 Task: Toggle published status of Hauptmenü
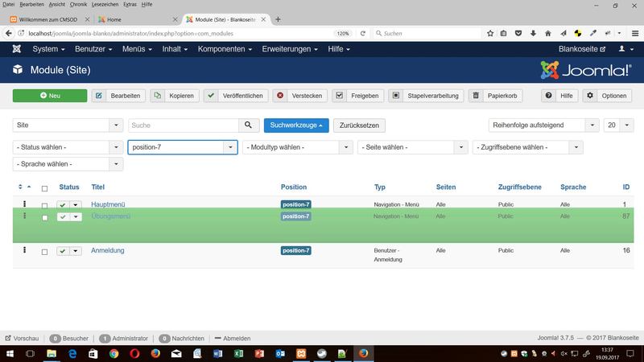[63, 204]
